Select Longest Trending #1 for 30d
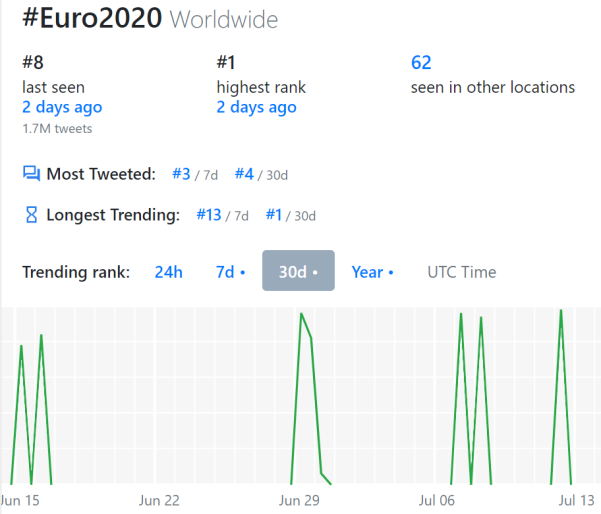 coord(275,214)
